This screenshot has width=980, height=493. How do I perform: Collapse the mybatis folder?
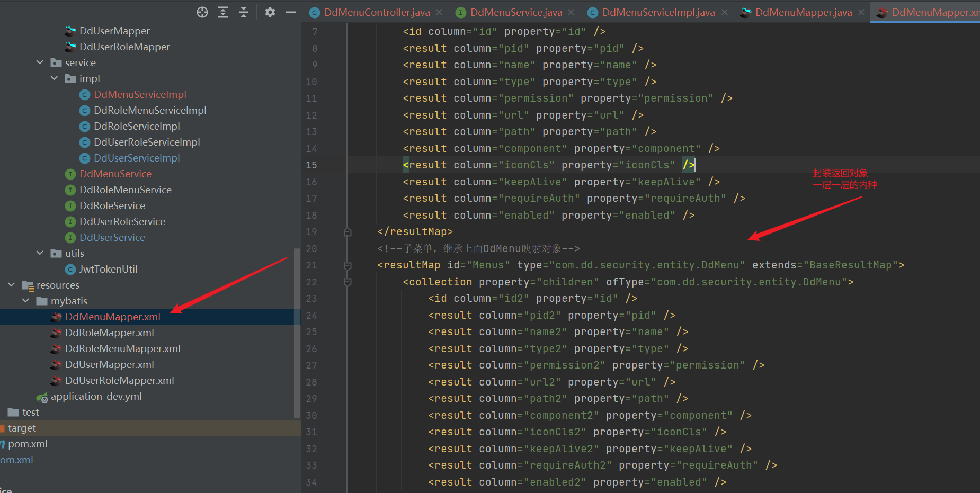coord(26,300)
